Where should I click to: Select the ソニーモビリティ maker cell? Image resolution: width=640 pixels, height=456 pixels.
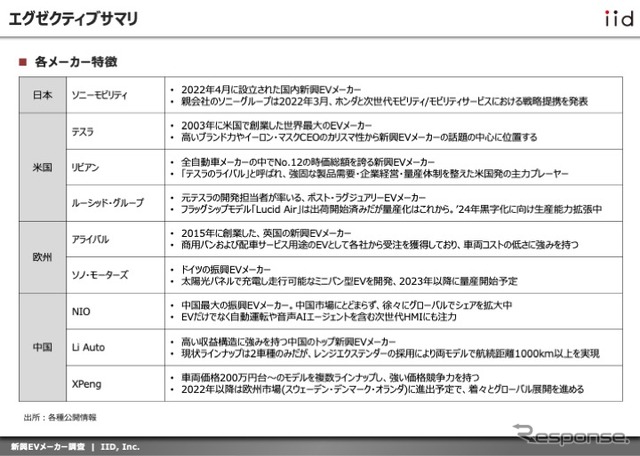(116, 95)
